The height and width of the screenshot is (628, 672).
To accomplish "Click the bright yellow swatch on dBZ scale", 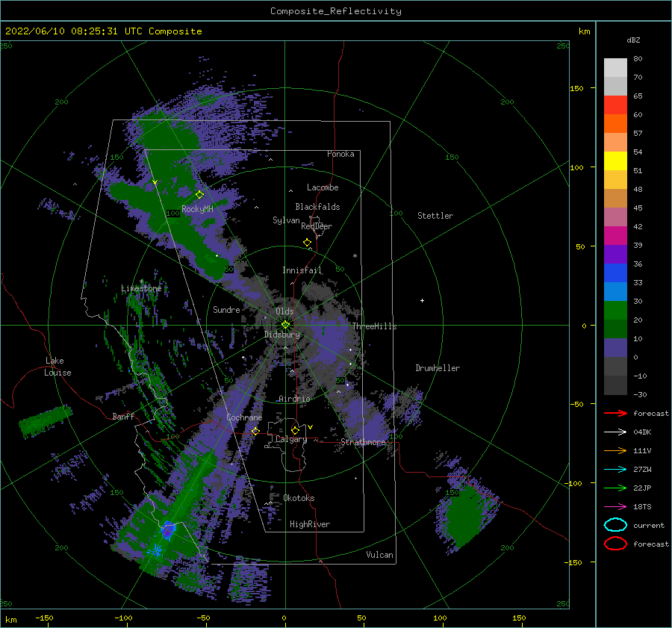I will click(615, 161).
